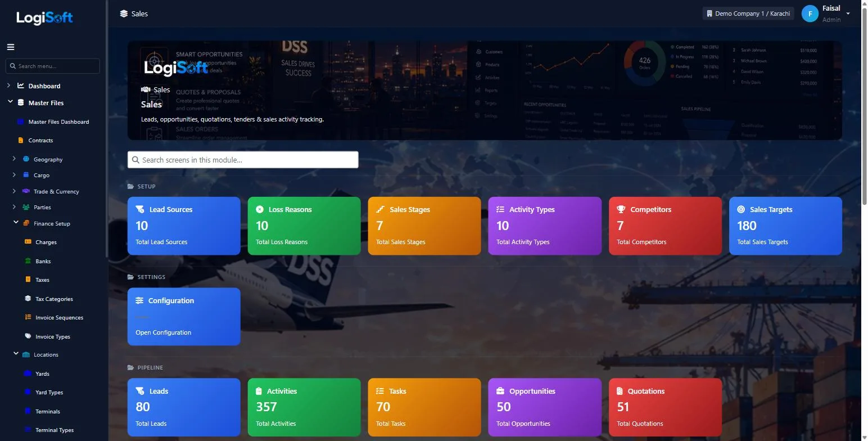This screenshot has height=441, width=868.
Task: Click the Search screens in this module field
Action: (x=243, y=160)
